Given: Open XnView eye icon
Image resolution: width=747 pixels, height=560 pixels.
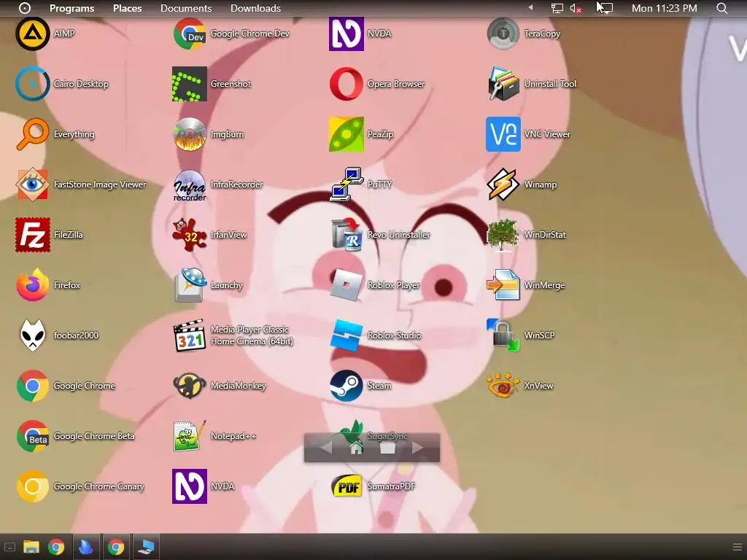Looking at the screenshot, I should tap(503, 386).
